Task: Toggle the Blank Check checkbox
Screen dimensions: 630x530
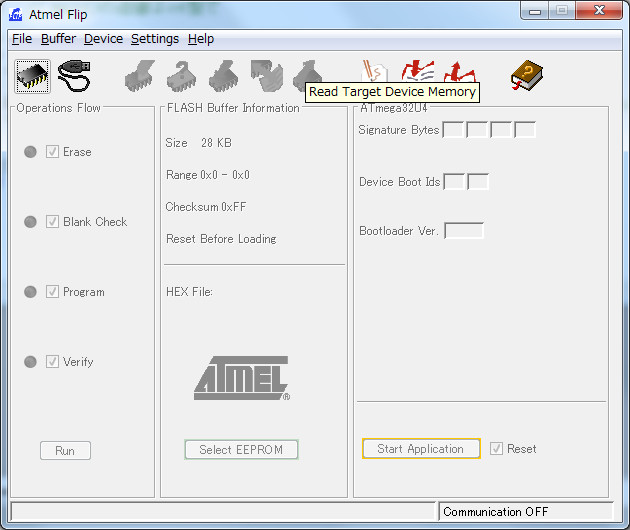Action: (x=52, y=221)
